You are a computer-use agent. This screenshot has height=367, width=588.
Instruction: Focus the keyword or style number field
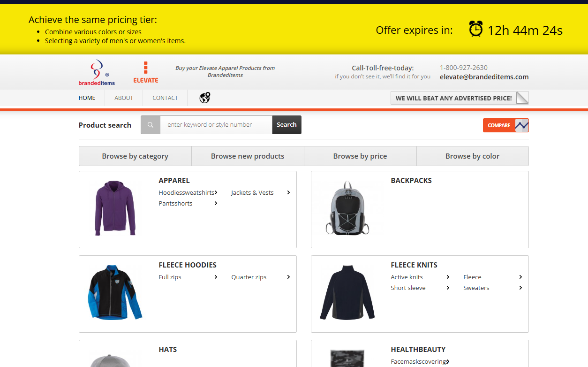(216, 125)
